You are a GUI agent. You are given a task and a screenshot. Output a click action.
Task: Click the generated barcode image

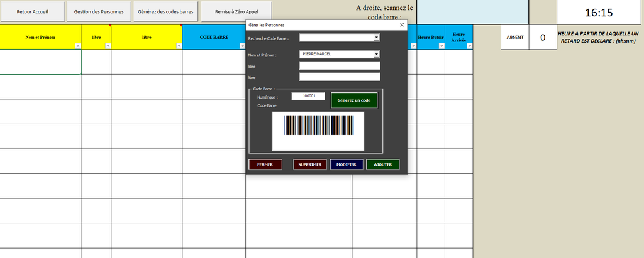pyautogui.click(x=318, y=125)
